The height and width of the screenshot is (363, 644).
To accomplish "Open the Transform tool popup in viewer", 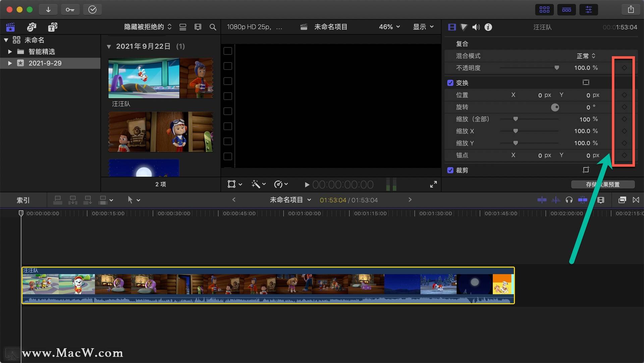I will (x=234, y=184).
